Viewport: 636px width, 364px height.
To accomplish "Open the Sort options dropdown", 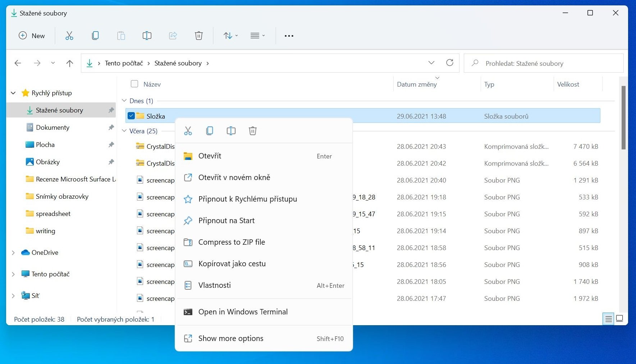I will 230,36.
